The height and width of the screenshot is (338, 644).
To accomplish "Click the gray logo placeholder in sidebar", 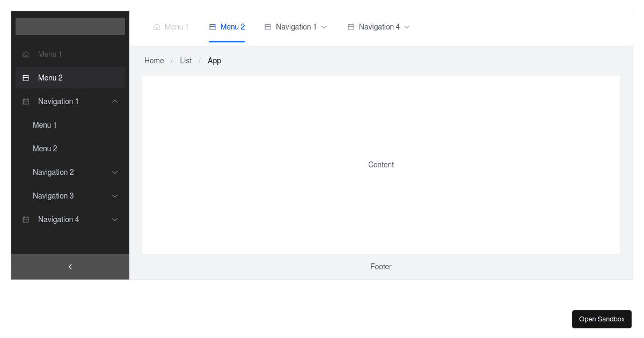I will [x=70, y=26].
